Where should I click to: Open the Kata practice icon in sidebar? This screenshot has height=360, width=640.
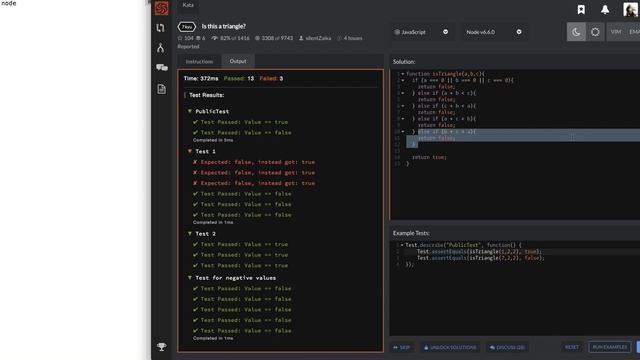(160, 28)
